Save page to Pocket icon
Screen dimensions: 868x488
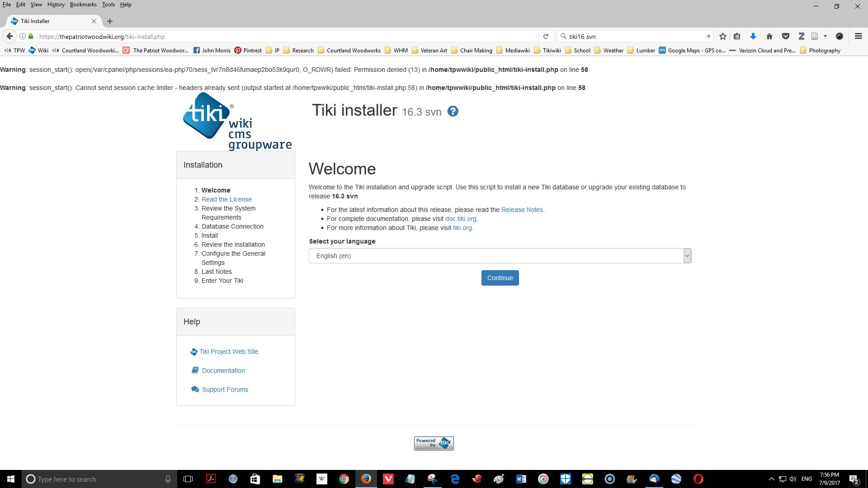[x=786, y=37]
